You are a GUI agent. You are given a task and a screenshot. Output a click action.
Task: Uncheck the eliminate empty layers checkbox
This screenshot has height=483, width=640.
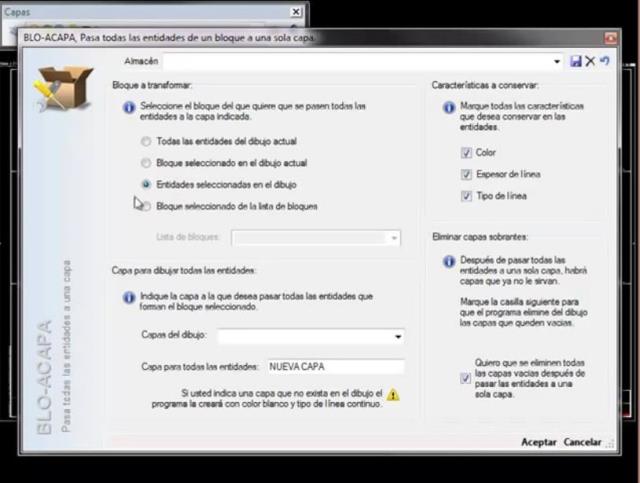click(x=465, y=378)
